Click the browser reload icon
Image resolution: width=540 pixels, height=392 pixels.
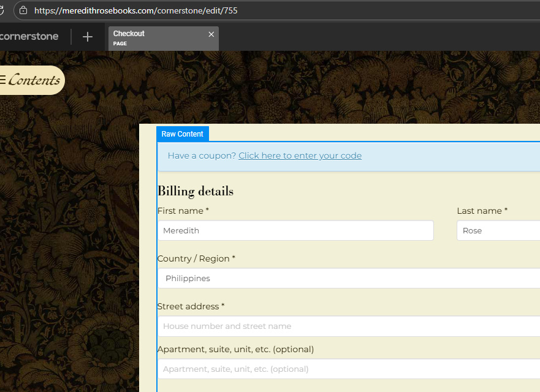(2, 10)
